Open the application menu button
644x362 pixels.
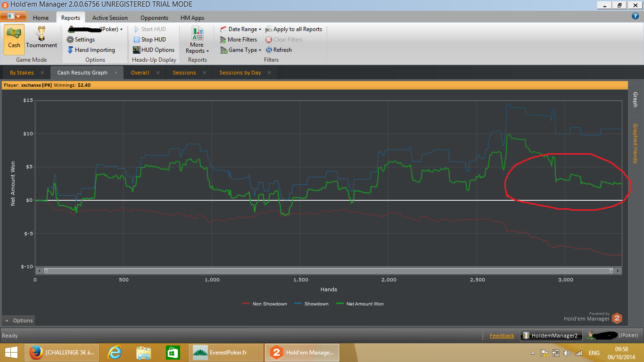click(x=13, y=16)
